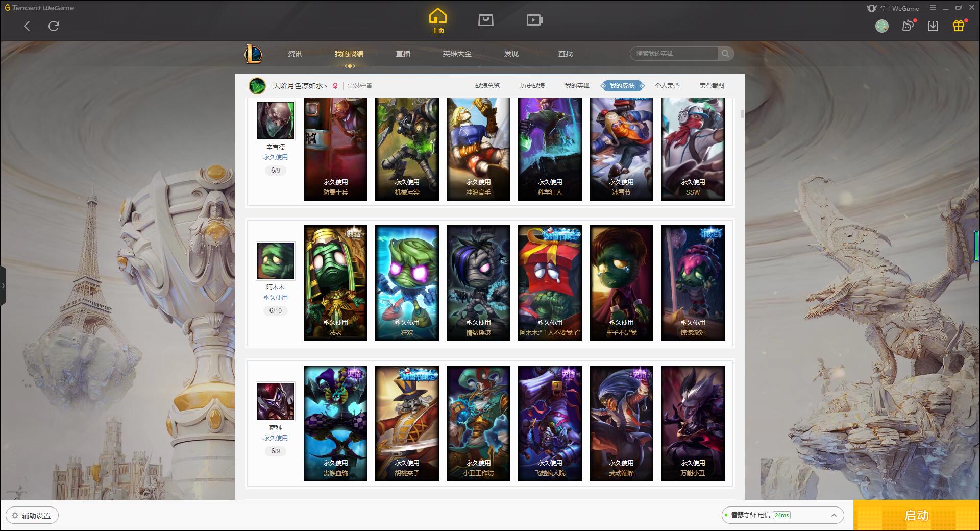
Task: Open the 发现 tab
Action: tap(511, 54)
